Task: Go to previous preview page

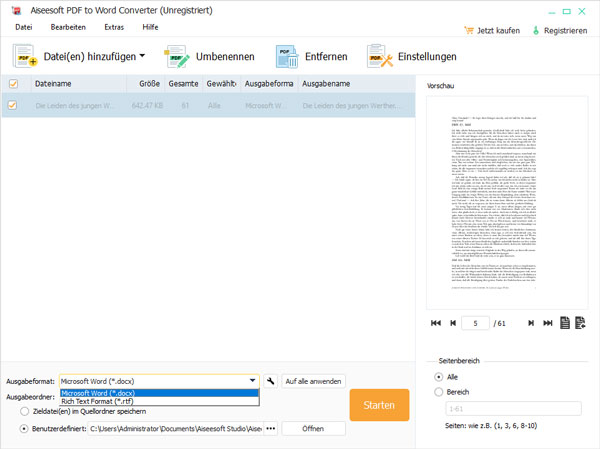Action: click(x=453, y=323)
